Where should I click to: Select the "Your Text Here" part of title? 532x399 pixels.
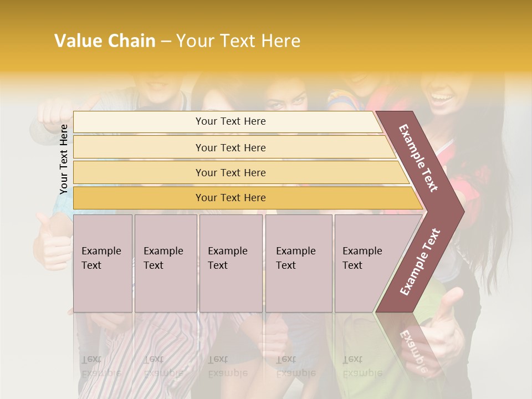(238, 41)
